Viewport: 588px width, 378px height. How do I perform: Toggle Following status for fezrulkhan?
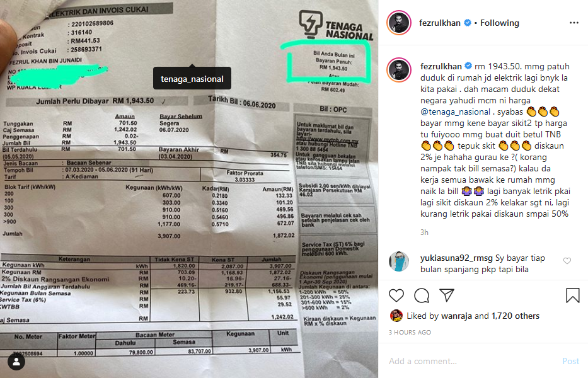pyautogui.click(x=500, y=23)
